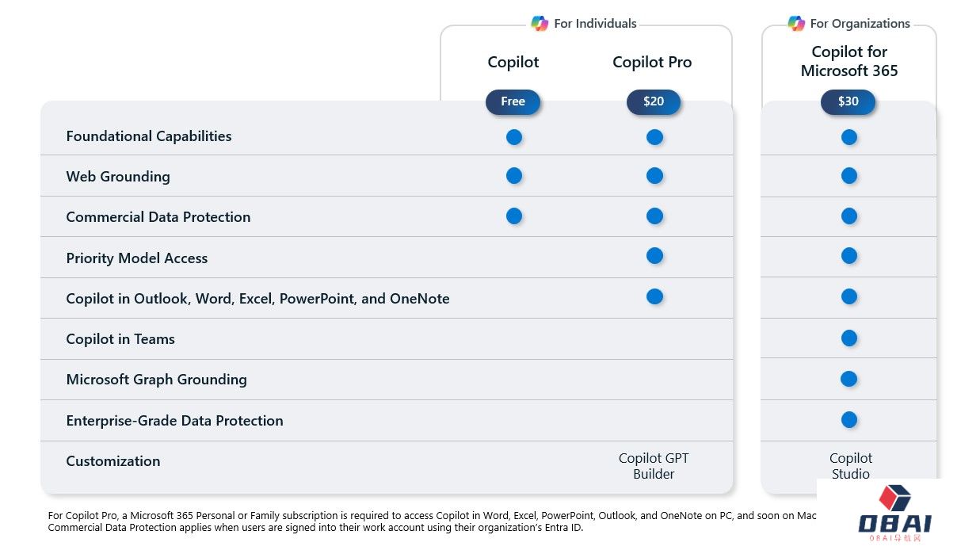Click the Priority Model Access row label

pyautogui.click(x=137, y=258)
